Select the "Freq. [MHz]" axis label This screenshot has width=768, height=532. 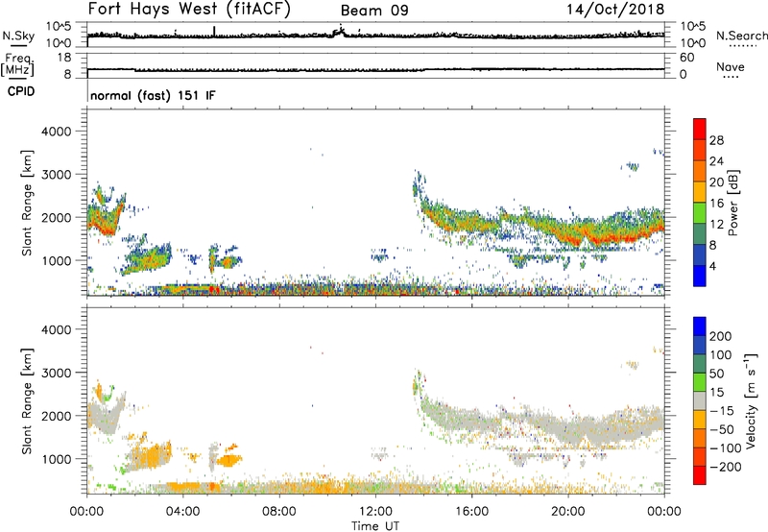(17, 64)
